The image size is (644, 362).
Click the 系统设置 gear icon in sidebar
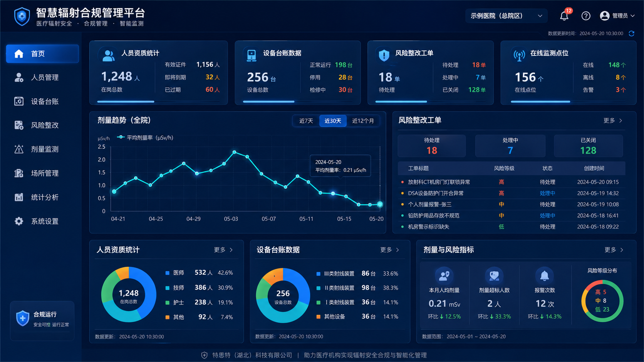pos(19,221)
